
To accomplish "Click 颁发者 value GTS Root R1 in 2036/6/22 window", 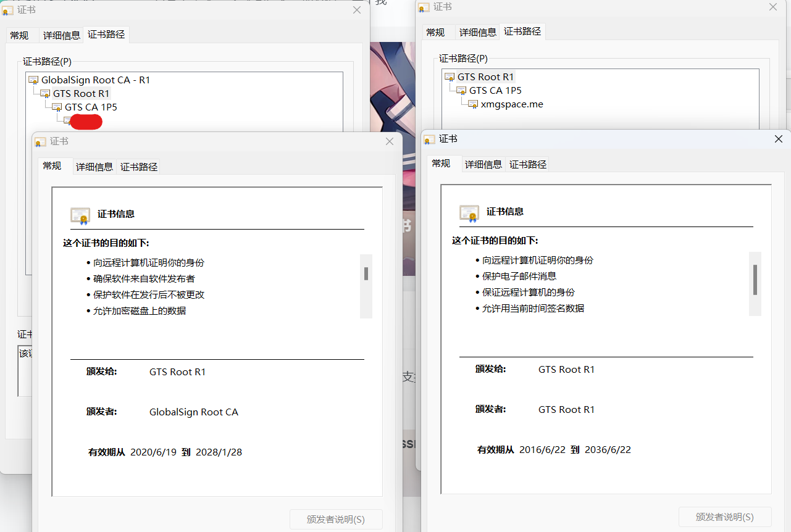I will pos(566,410).
